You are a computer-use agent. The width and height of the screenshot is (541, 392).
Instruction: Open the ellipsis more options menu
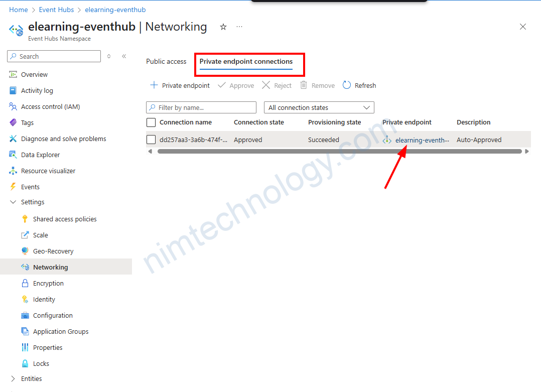[x=239, y=27]
